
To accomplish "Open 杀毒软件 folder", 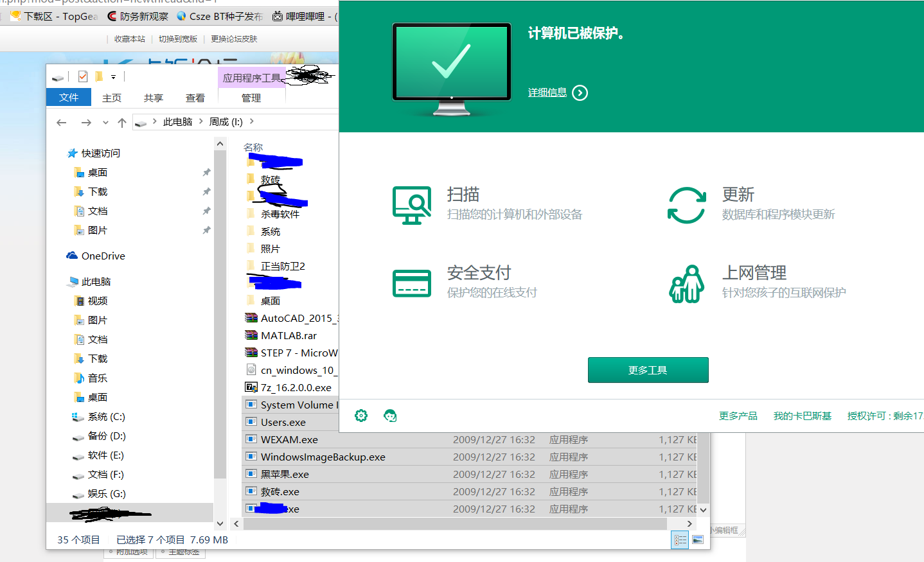I will (274, 214).
